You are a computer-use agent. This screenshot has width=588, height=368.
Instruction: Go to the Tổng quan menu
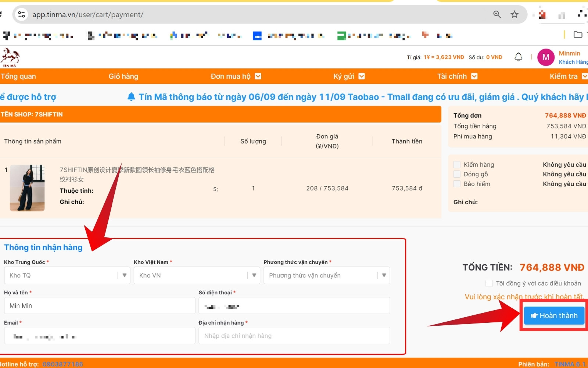pos(18,76)
